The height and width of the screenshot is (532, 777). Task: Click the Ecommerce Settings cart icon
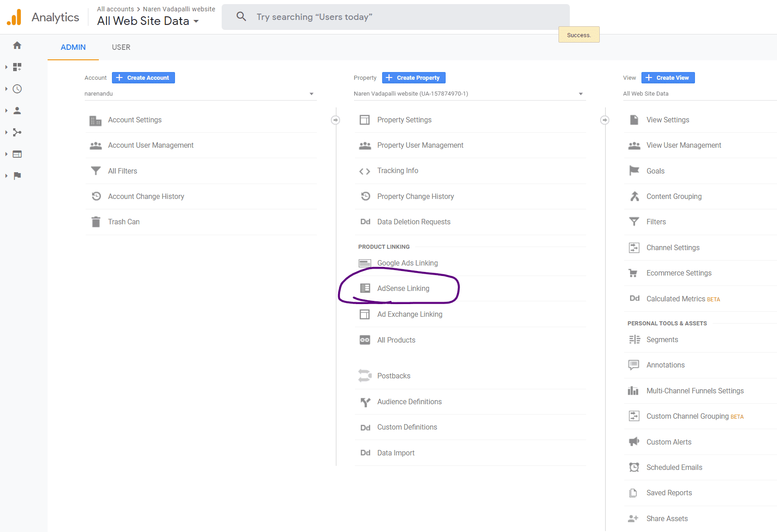click(x=633, y=273)
